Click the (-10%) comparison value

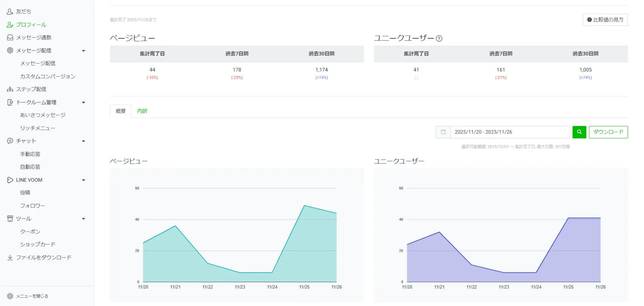152,78
